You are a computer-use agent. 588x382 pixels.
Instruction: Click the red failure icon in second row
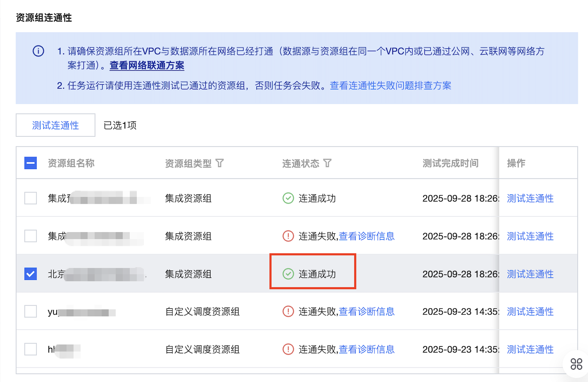pyautogui.click(x=288, y=236)
